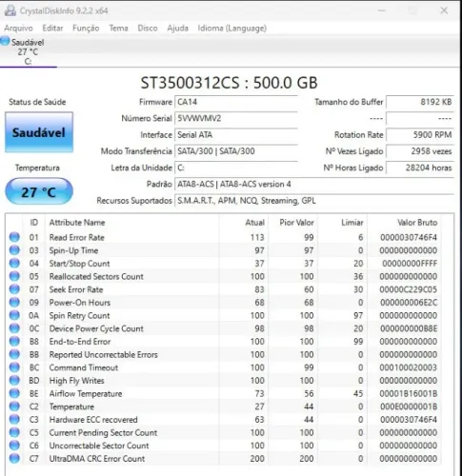Open the Arquivo menu
Image resolution: width=462 pixels, height=476 pixels.
[x=18, y=29]
